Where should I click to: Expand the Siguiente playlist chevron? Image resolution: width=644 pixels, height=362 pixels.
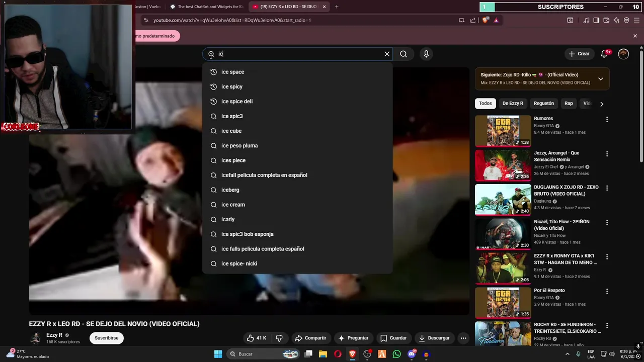point(600,78)
